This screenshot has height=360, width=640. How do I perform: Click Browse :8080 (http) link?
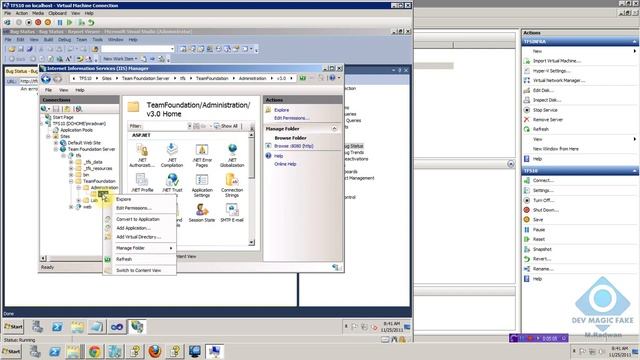click(x=294, y=146)
